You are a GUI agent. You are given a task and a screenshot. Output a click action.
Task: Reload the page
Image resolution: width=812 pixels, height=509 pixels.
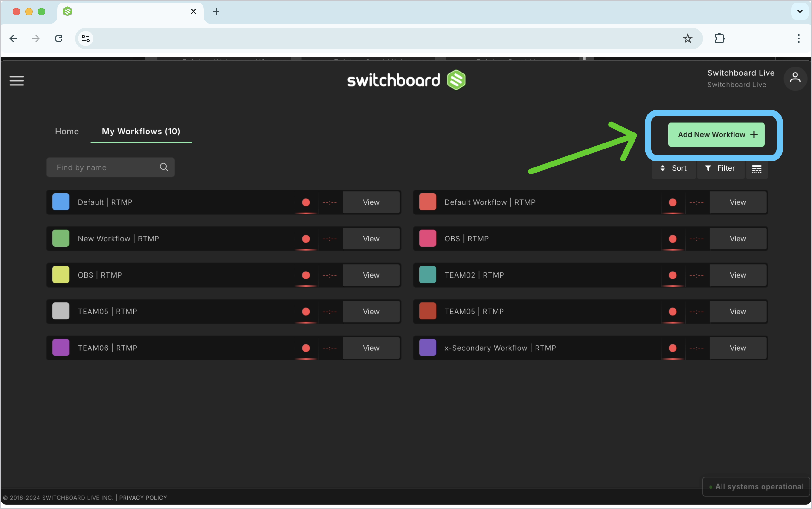[x=59, y=38]
